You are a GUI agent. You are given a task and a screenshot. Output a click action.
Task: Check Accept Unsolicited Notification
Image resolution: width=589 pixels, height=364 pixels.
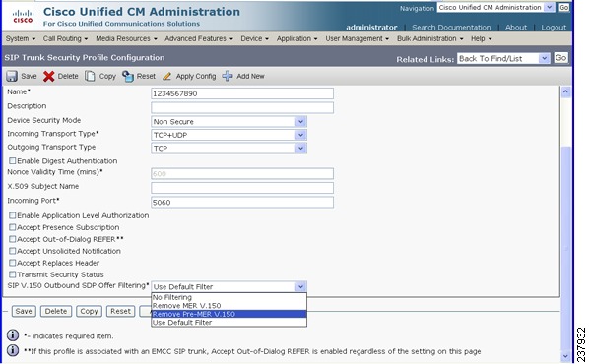tap(13, 251)
